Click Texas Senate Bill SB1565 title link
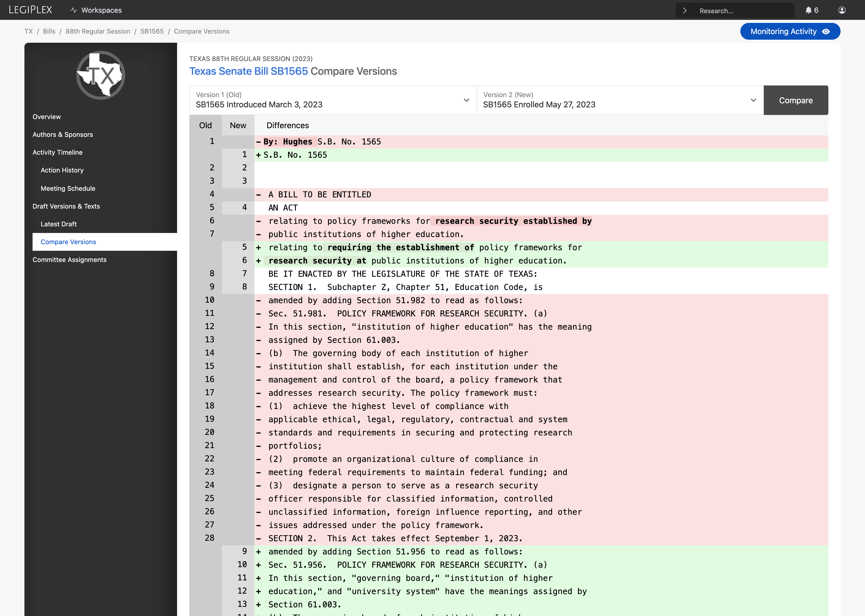865x616 pixels. 249,71
